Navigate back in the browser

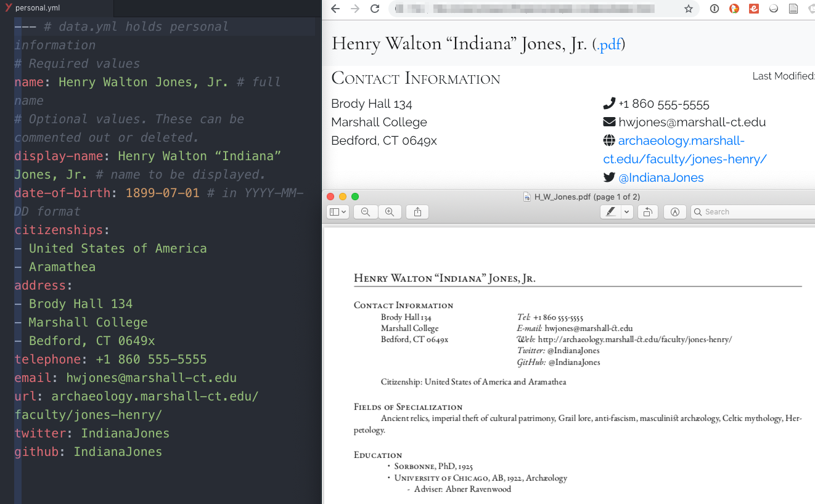tap(335, 9)
